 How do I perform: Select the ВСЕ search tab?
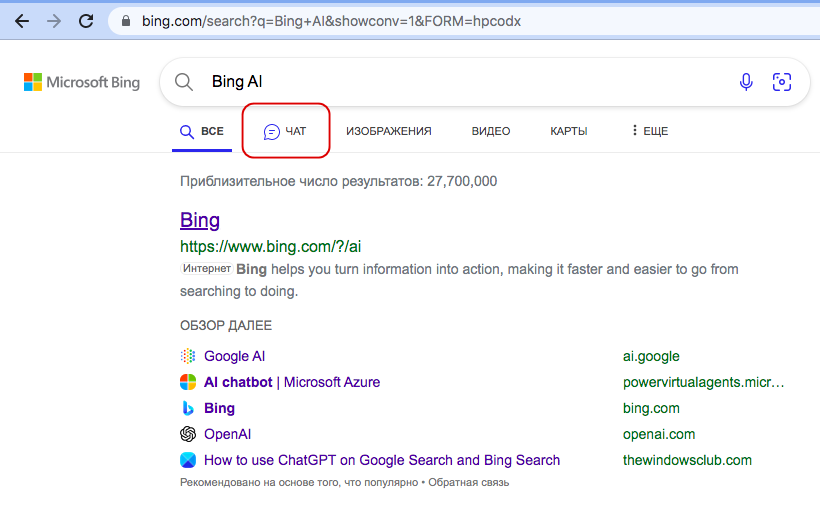(x=202, y=131)
